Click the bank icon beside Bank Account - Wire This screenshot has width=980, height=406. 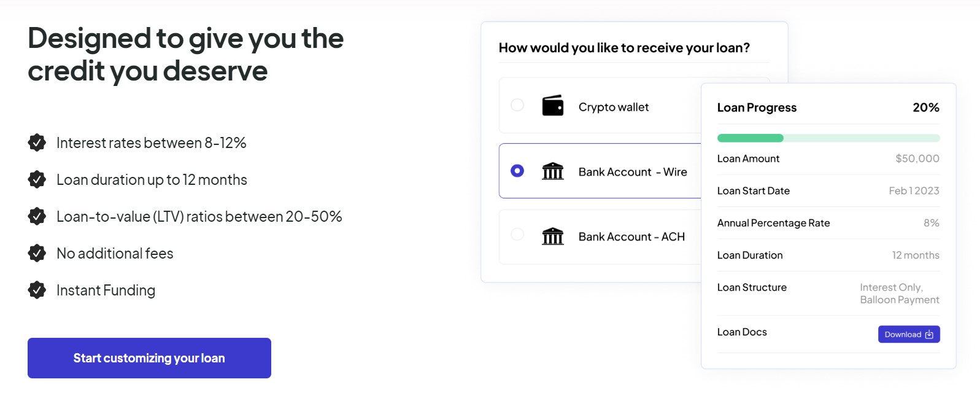(552, 172)
